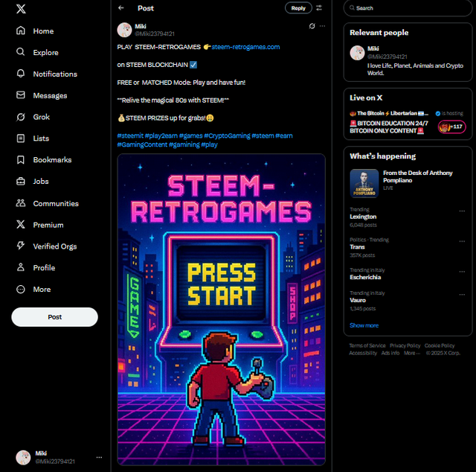Open Home from the left sidebar
This screenshot has height=472, width=476.
click(x=35, y=31)
